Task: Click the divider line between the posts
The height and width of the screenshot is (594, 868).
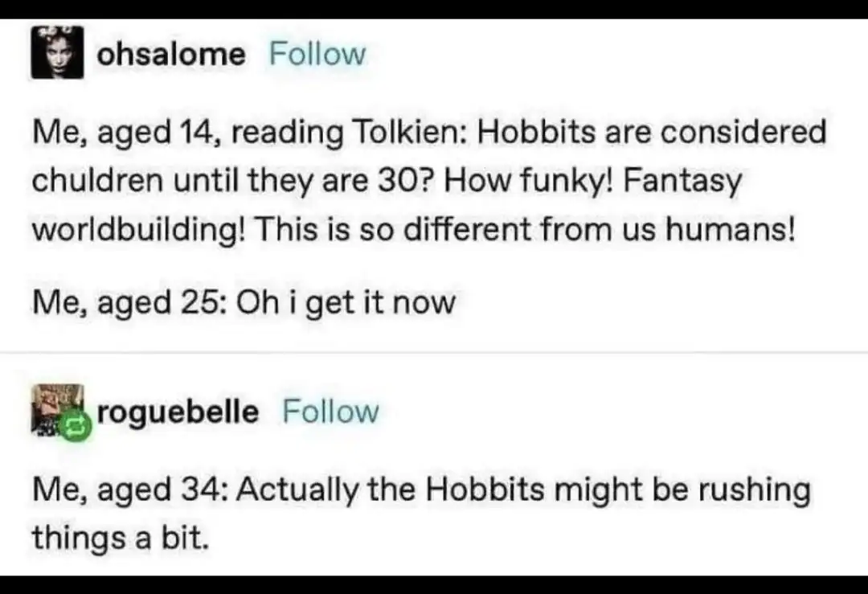Action: (x=434, y=352)
